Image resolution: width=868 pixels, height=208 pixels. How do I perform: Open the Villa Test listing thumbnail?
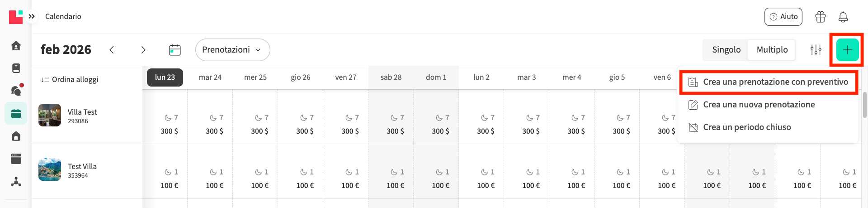click(50, 115)
